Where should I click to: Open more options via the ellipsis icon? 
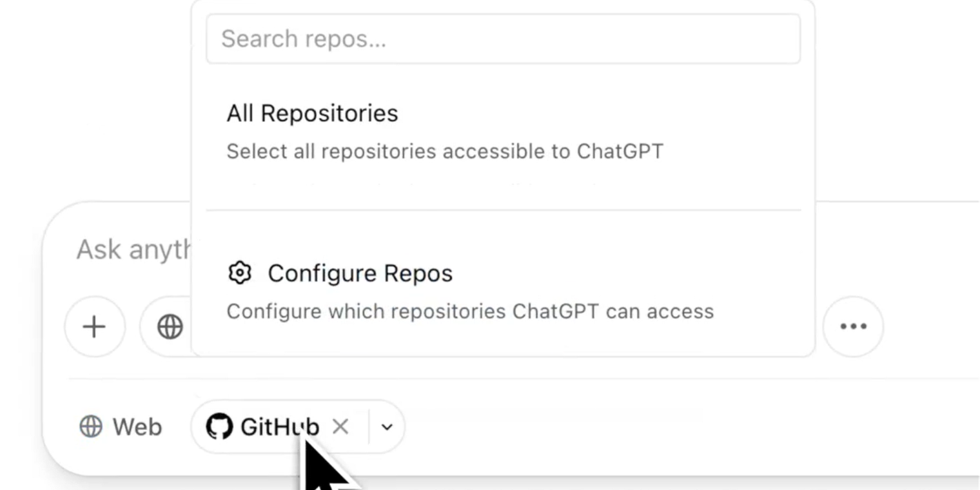click(852, 327)
